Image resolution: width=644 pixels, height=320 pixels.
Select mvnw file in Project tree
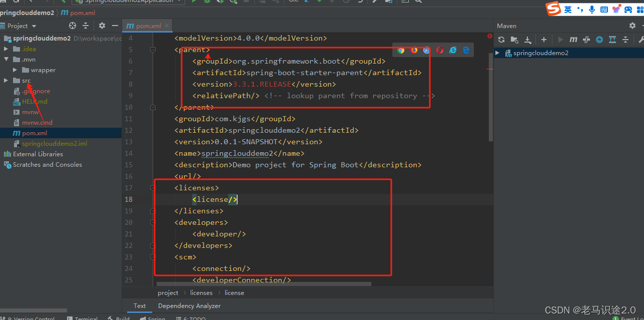pyautogui.click(x=31, y=112)
